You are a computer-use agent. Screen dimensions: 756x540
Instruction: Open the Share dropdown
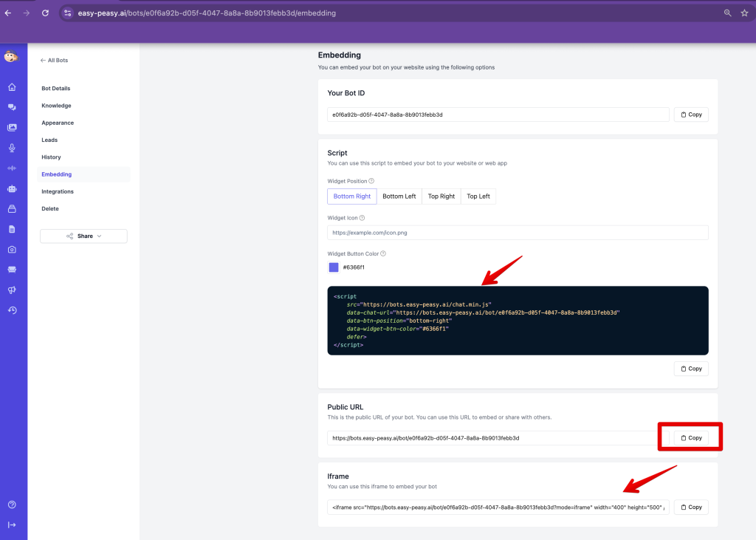(x=83, y=236)
